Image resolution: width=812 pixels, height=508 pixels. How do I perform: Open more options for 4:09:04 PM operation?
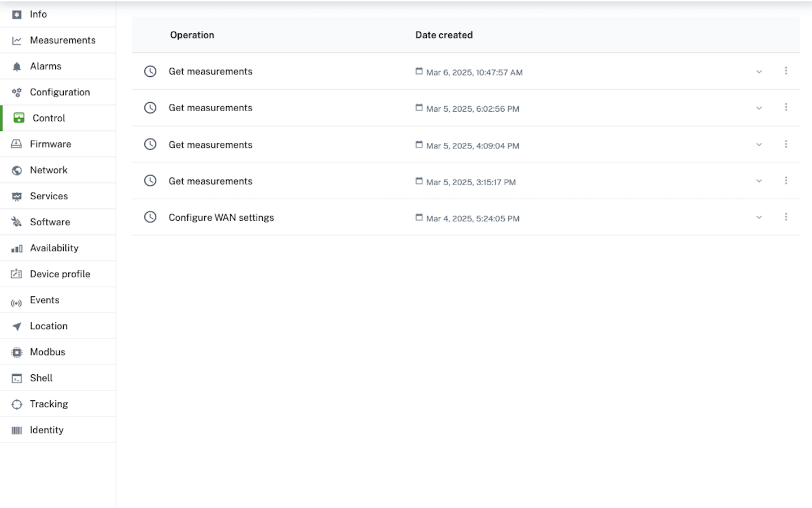(786, 144)
